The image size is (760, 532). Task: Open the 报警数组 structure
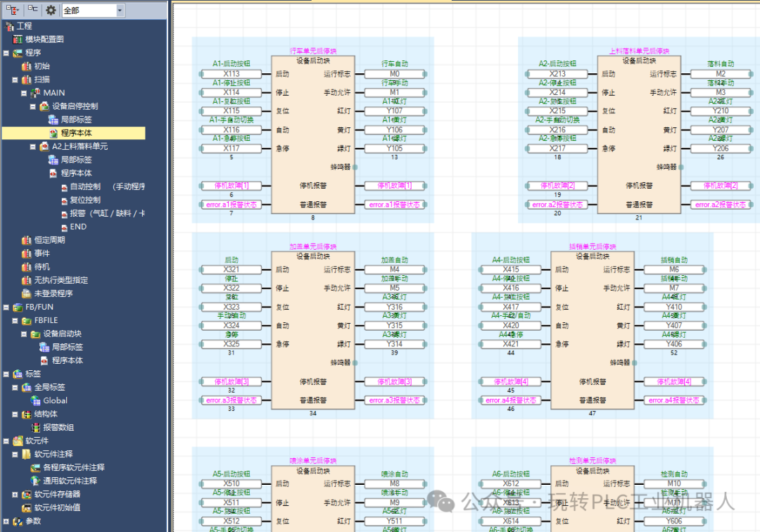58,427
